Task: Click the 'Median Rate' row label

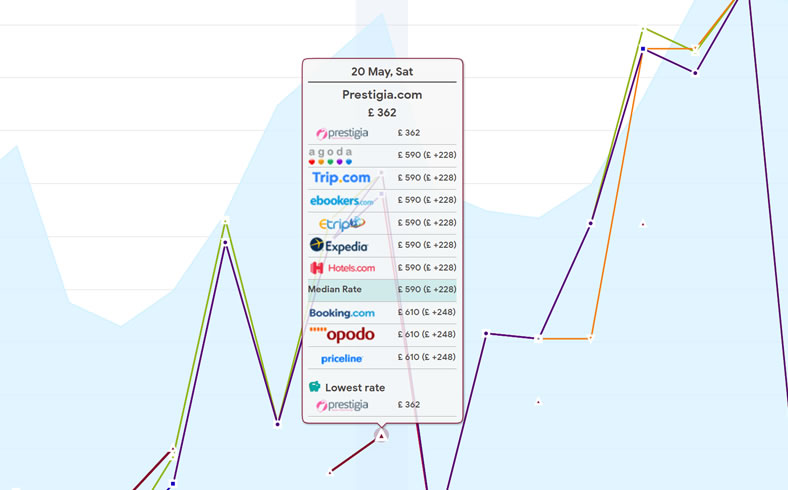Action: tap(335, 289)
